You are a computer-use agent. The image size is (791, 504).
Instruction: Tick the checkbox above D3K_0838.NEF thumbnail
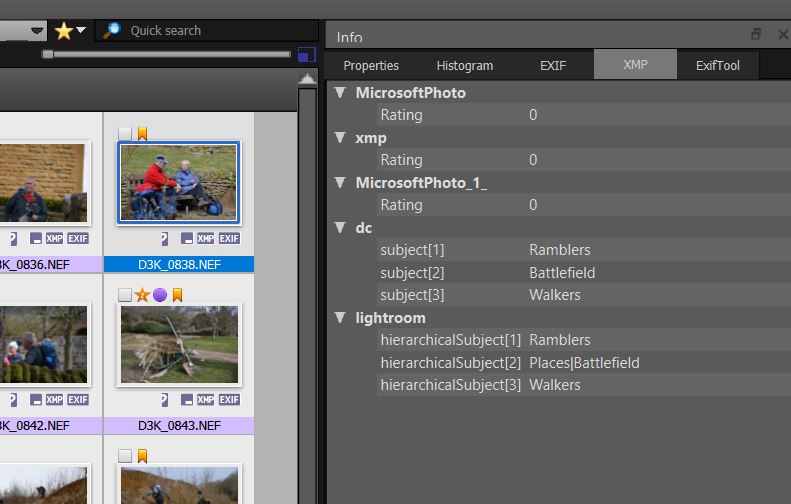[x=125, y=133]
